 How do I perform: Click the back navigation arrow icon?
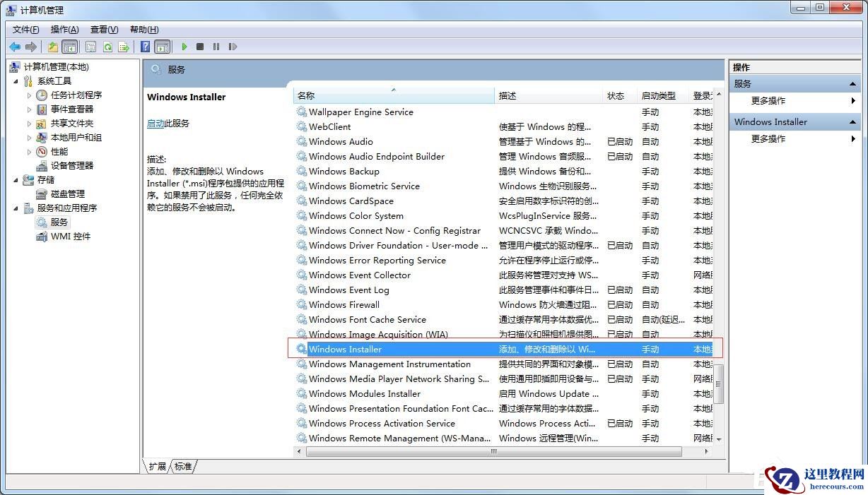coord(16,47)
